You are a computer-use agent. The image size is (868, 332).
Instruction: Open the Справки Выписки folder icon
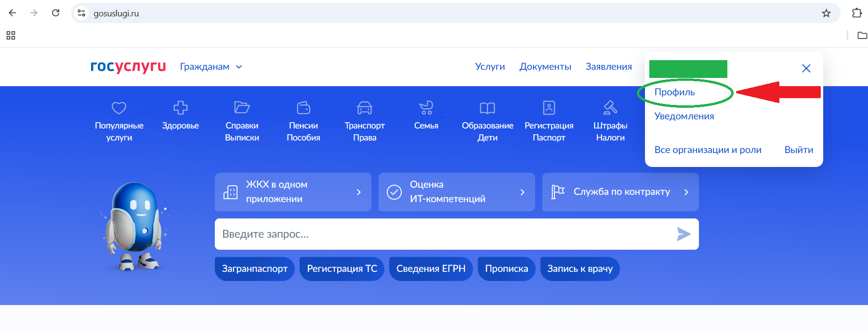pos(242,108)
